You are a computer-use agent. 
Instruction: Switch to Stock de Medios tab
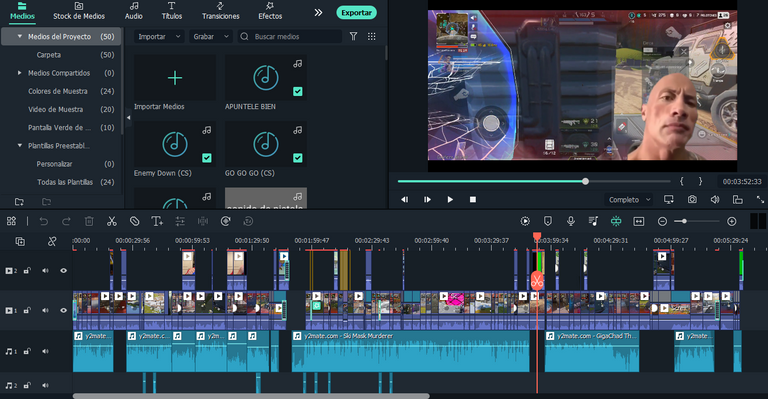(x=79, y=11)
